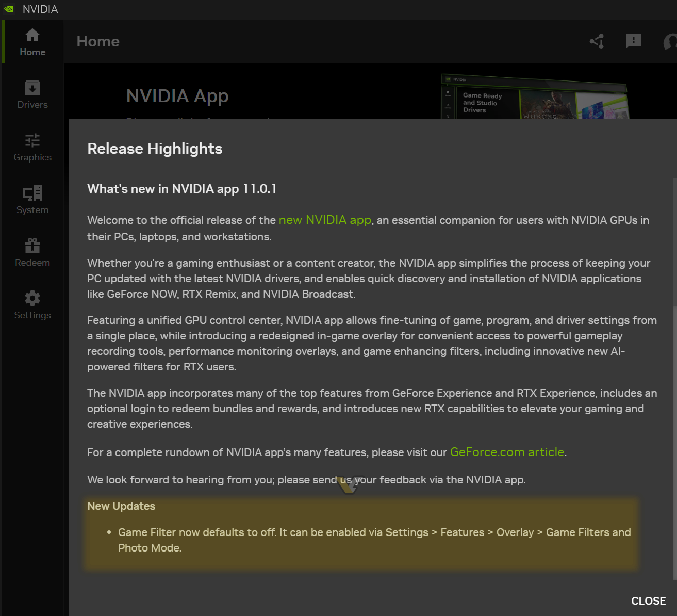This screenshot has height=616, width=677.
Task: Open the Graphics settings section
Action: [x=32, y=147]
